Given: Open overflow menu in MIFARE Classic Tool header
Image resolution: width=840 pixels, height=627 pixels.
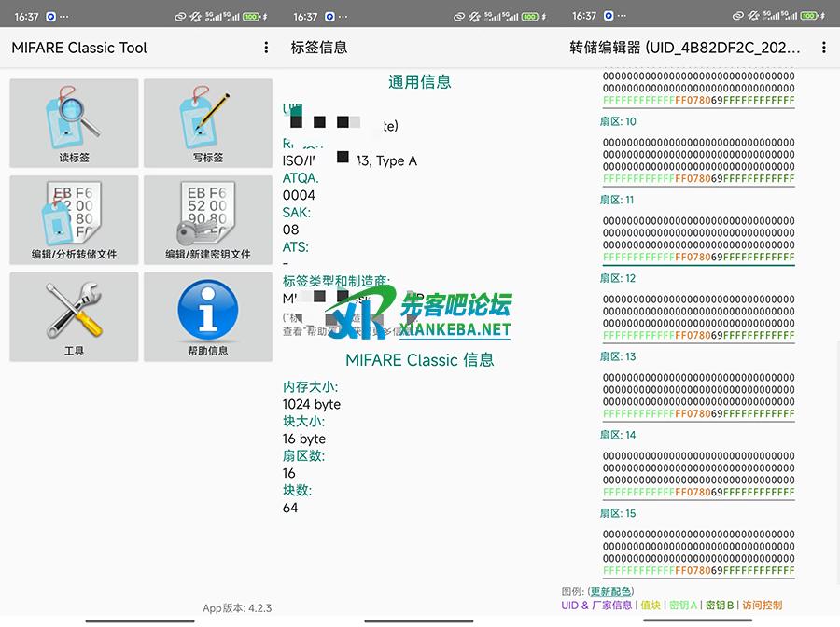Looking at the screenshot, I should 266,48.
